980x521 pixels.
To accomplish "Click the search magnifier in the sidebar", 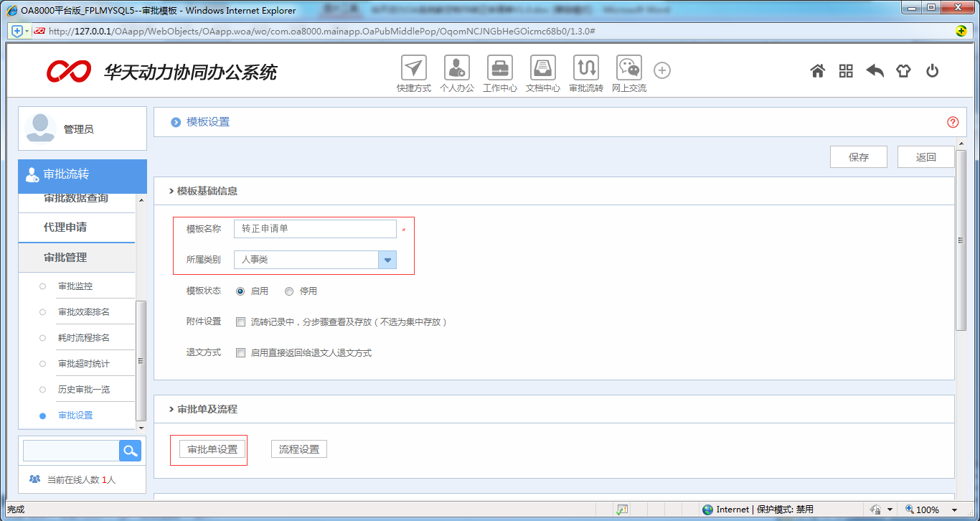I will [129, 450].
